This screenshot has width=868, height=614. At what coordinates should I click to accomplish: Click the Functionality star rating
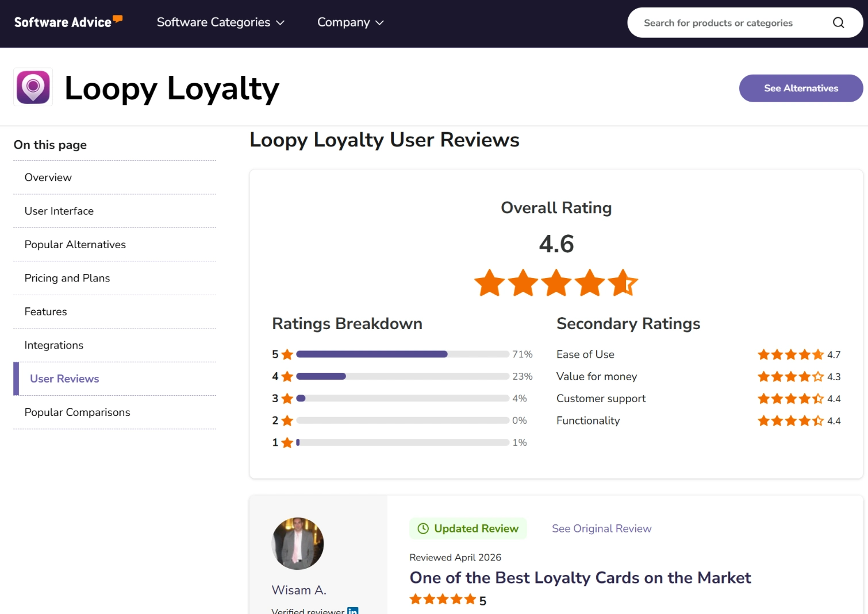tap(790, 421)
